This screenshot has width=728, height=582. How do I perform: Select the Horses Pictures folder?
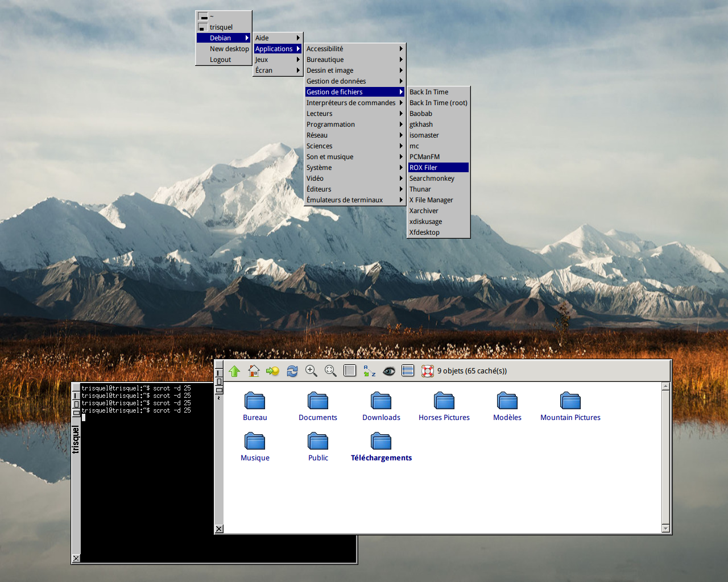tap(444, 406)
